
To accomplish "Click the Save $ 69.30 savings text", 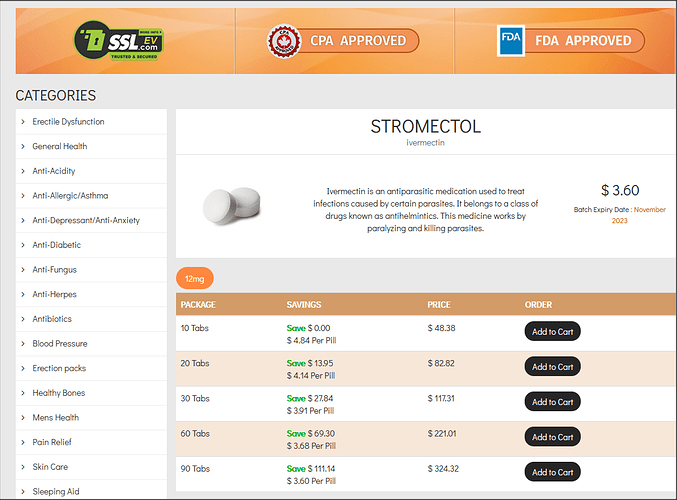I will pyautogui.click(x=310, y=434).
